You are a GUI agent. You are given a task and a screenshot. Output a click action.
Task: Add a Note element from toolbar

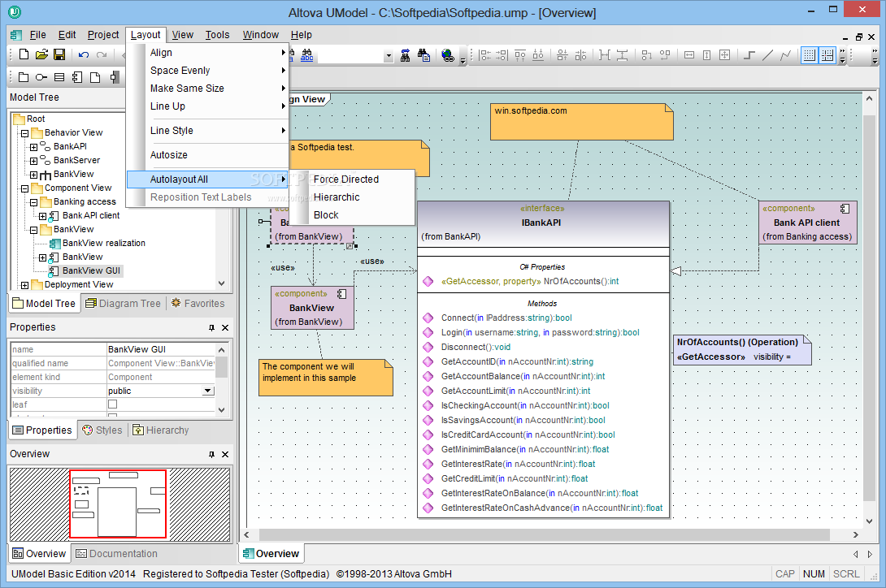tap(95, 77)
